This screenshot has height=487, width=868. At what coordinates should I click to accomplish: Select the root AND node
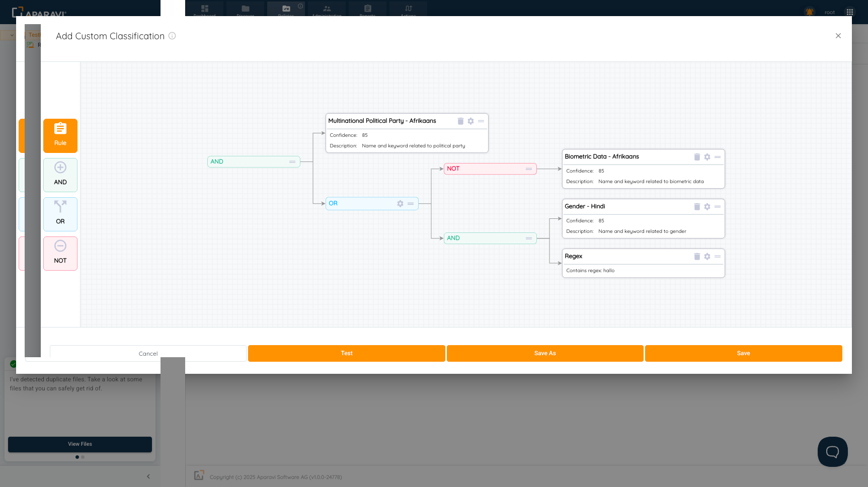coord(254,162)
